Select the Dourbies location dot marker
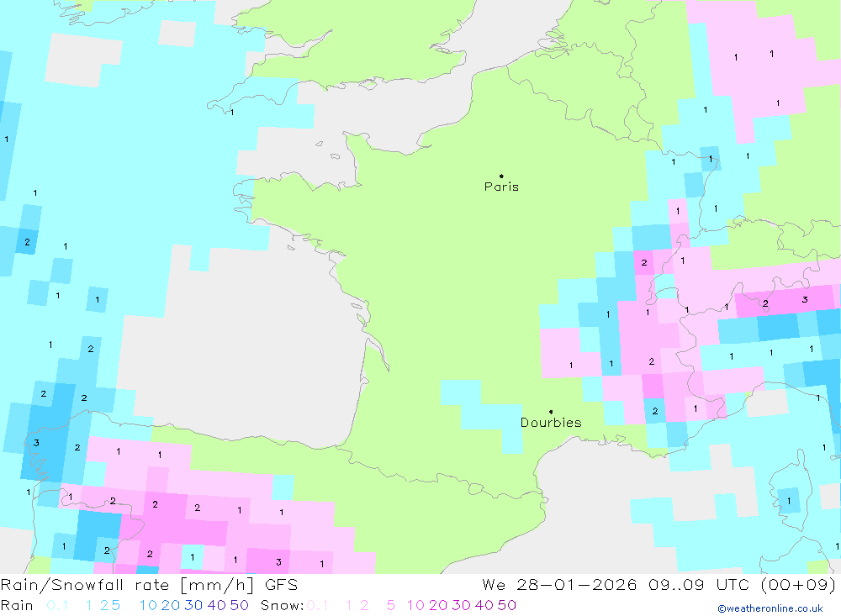 point(551,412)
